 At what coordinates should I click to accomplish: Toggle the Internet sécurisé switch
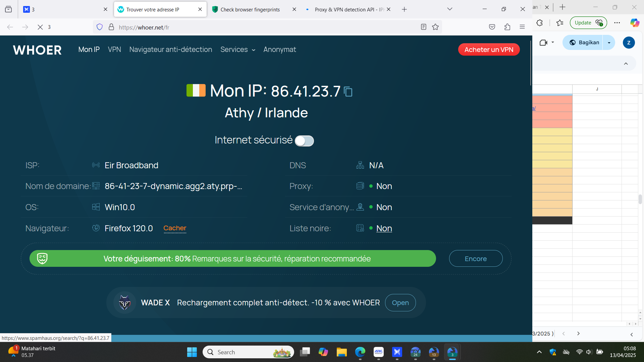(304, 141)
